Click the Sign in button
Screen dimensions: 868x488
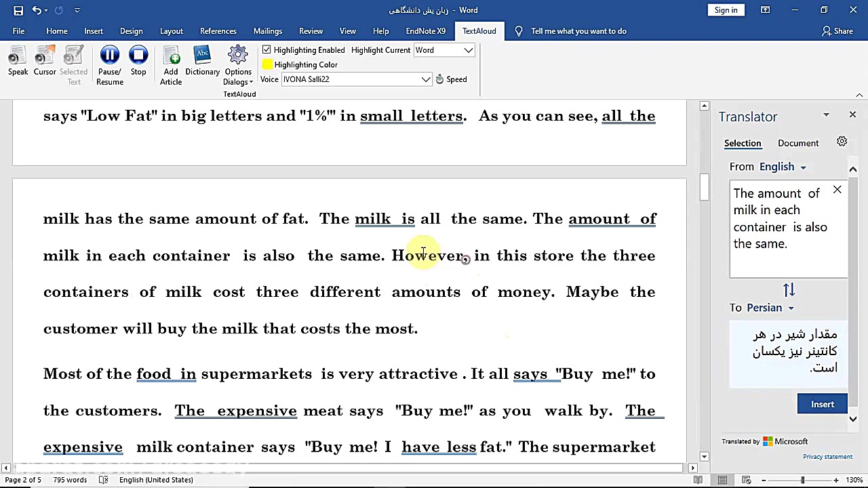(x=726, y=10)
